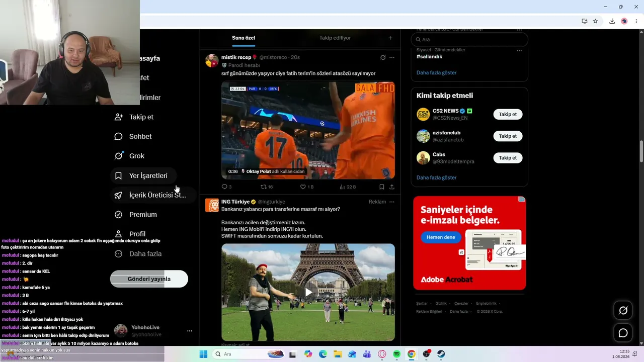Open Windows Start menu
This screenshot has height=362, width=644.
click(203, 354)
